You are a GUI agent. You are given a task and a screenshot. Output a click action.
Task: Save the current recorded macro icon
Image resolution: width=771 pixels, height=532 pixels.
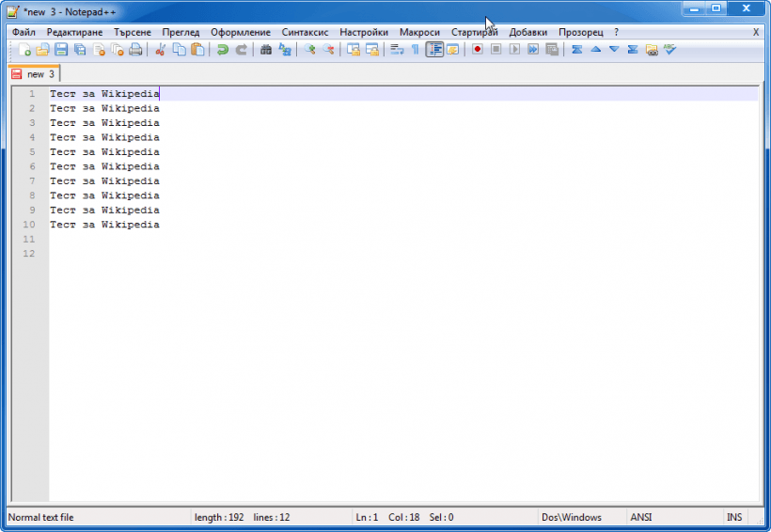click(x=552, y=49)
